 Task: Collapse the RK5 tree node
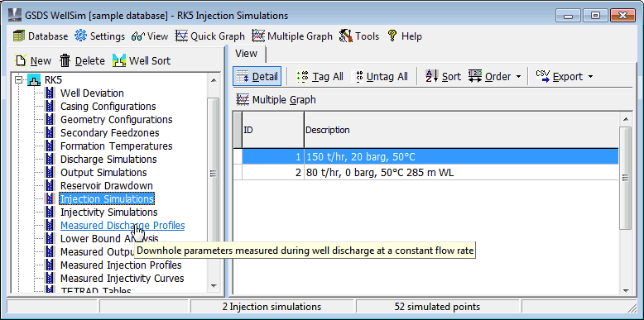click(x=18, y=80)
